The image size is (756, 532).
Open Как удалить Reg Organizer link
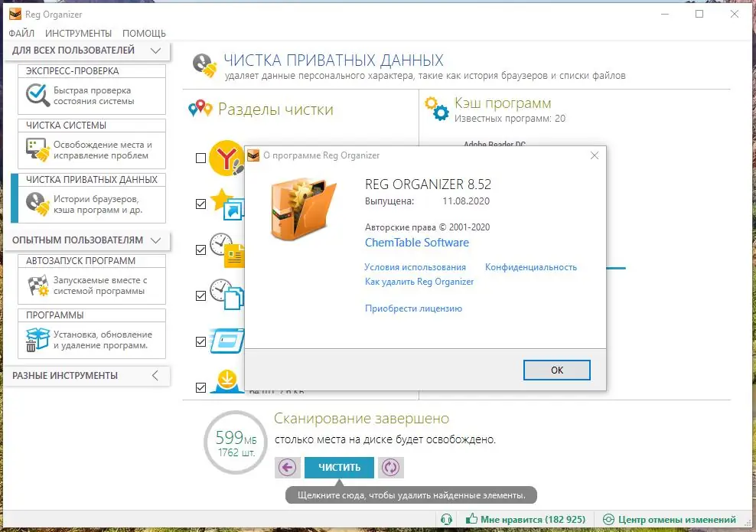pyautogui.click(x=419, y=282)
